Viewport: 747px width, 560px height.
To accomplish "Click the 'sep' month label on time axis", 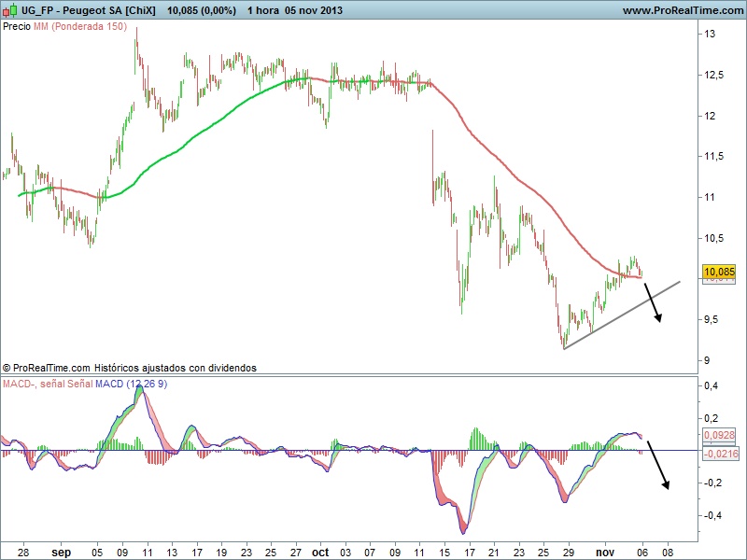I will 61,553.
